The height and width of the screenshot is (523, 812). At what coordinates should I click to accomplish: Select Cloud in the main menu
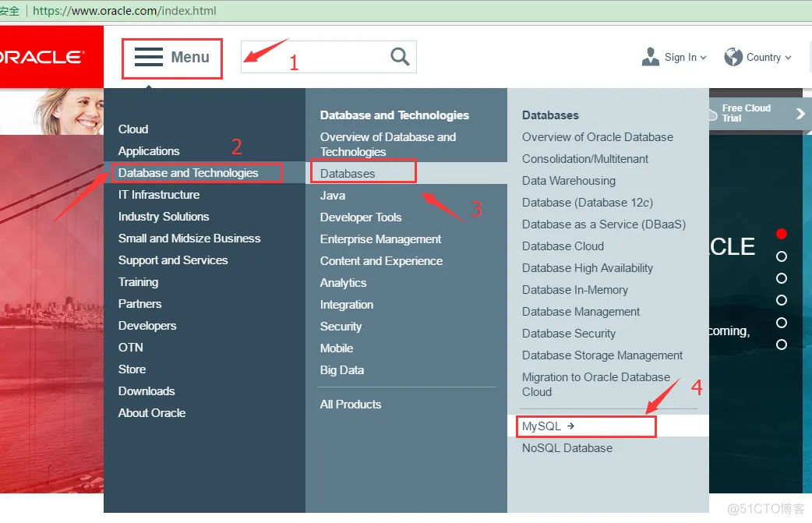(x=133, y=129)
